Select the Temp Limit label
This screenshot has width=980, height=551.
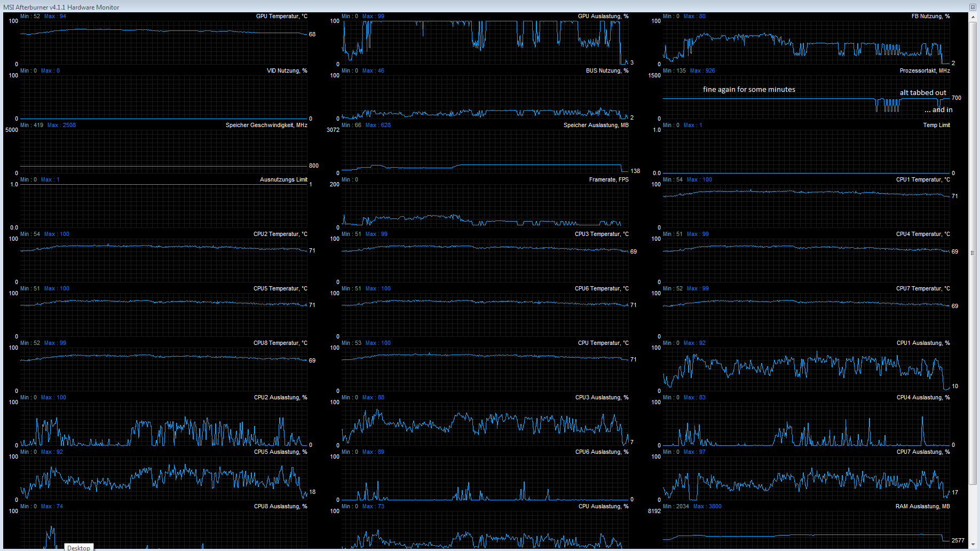point(936,125)
